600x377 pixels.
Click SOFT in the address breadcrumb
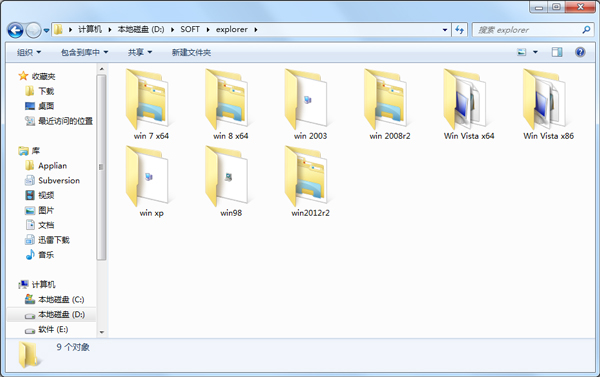pyautogui.click(x=190, y=29)
